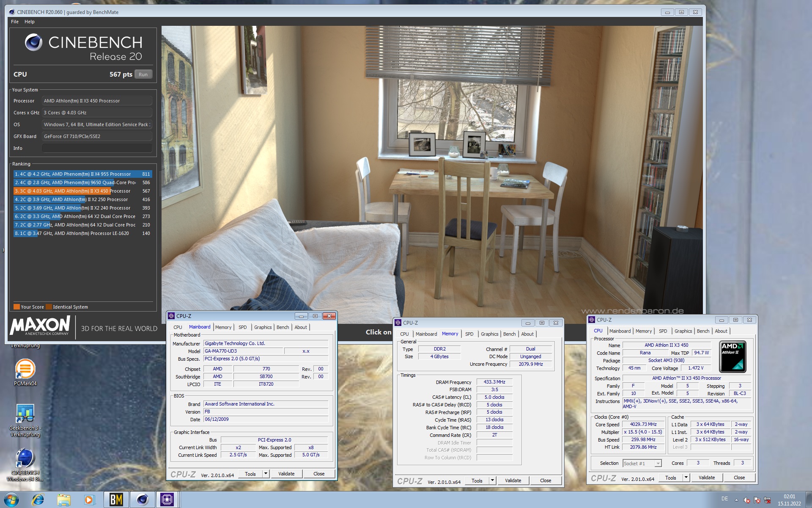Switch to Cinebench taskbar button

pyautogui.click(x=142, y=500)
